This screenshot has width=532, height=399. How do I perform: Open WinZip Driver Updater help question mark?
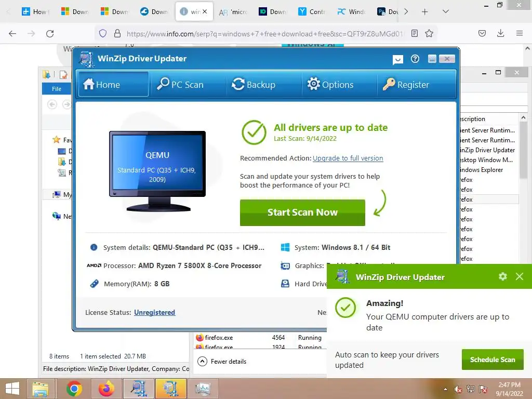(415, 59)
